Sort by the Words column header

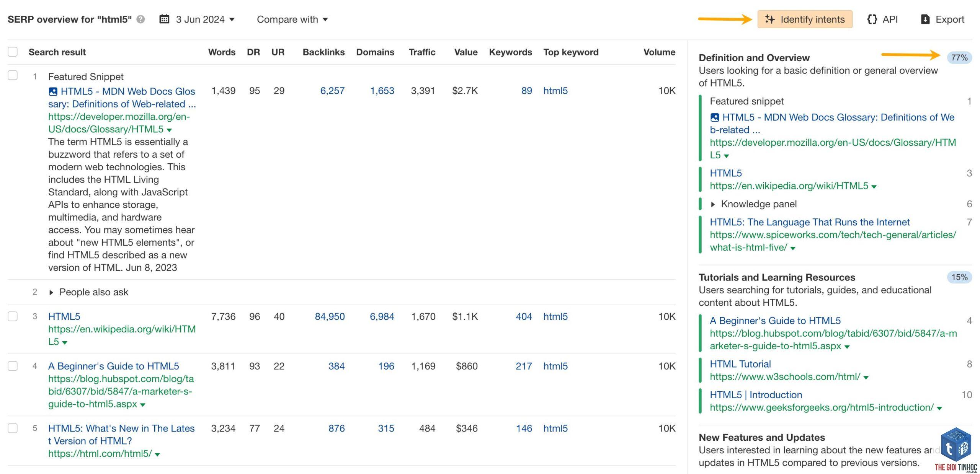tap(222, 52)
